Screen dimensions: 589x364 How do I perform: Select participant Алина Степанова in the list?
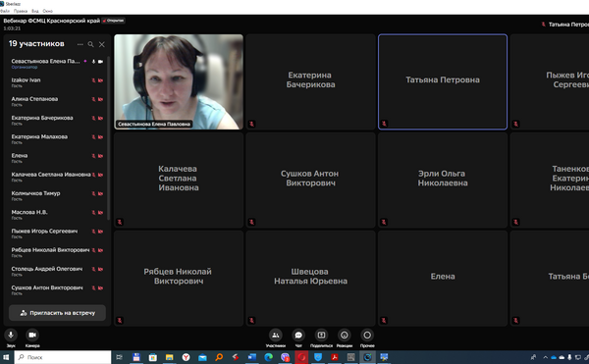56,101
